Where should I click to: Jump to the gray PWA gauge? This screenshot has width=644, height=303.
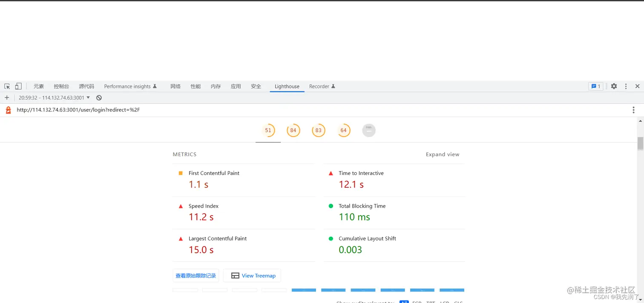click(369, 130)
